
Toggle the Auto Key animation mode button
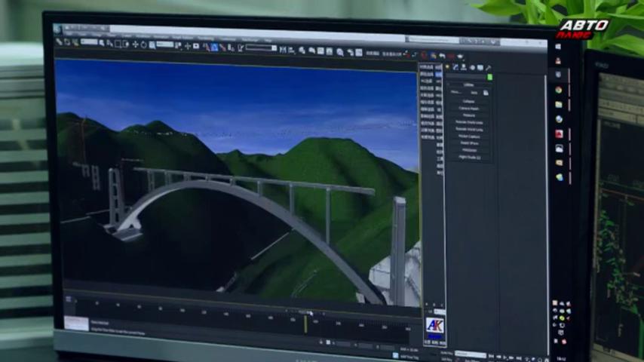click(x=446, y=352)
